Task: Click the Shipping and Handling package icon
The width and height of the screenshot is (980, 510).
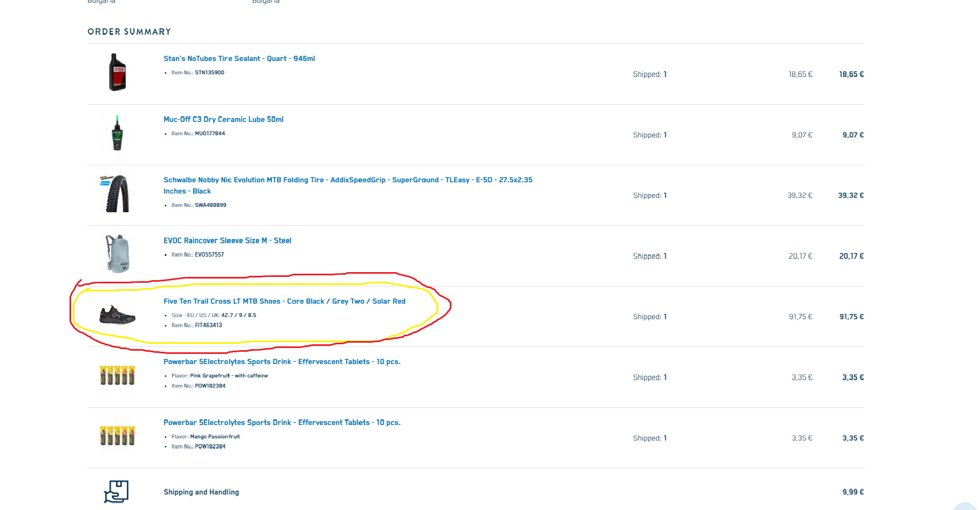Action: pyautogui.click(x=116, y=491)
